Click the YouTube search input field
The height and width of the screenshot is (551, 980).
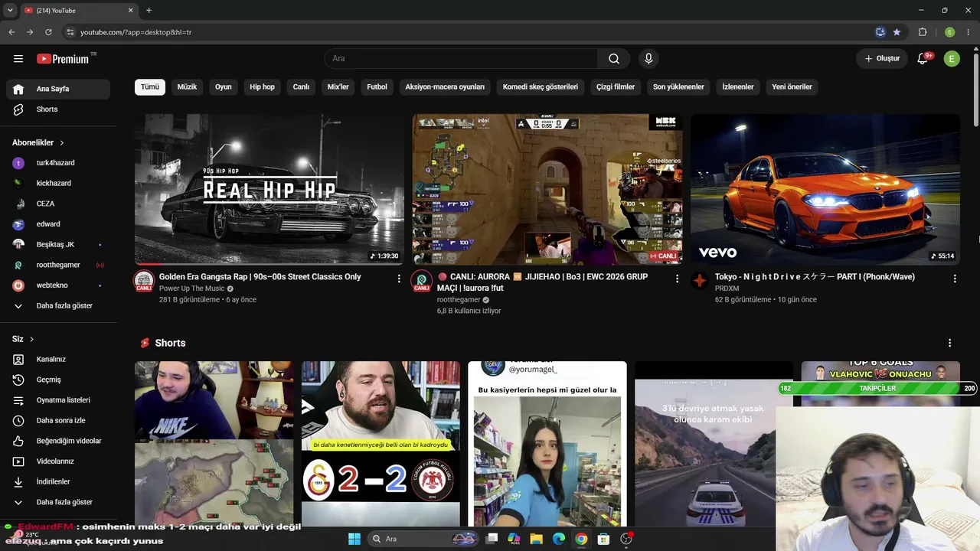[461, 59]
